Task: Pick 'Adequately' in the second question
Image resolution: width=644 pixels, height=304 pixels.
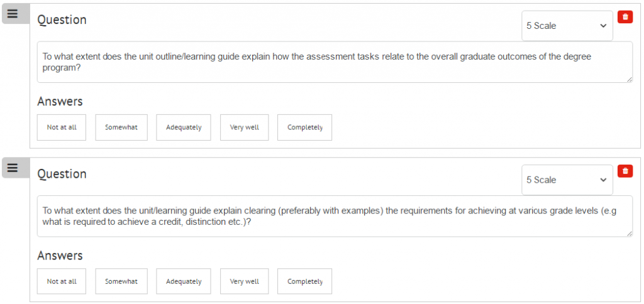Action: click(x=184, y=281)
